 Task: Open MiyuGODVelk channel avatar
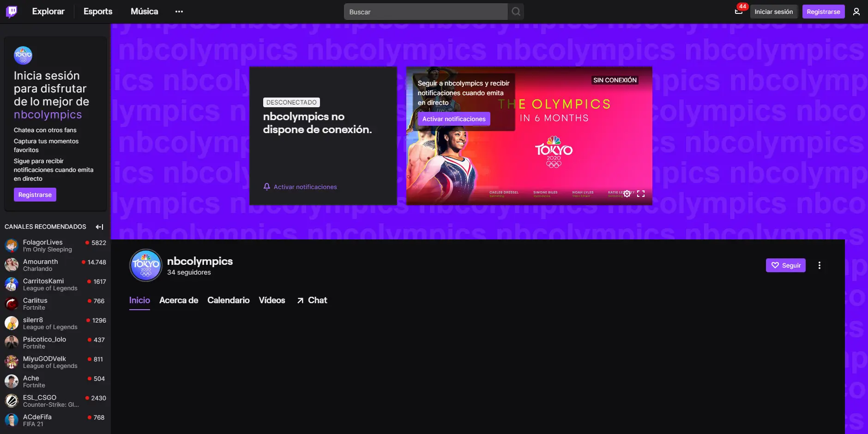click(12, 362)
